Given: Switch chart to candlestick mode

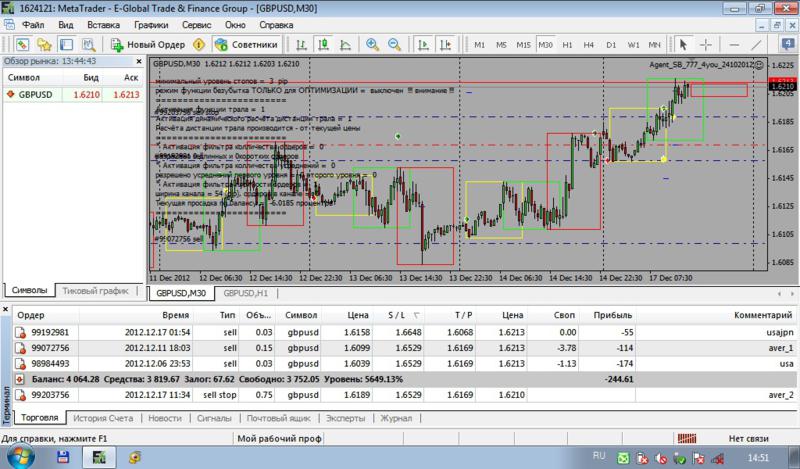Looking at the screenshot, I should 323,44.
